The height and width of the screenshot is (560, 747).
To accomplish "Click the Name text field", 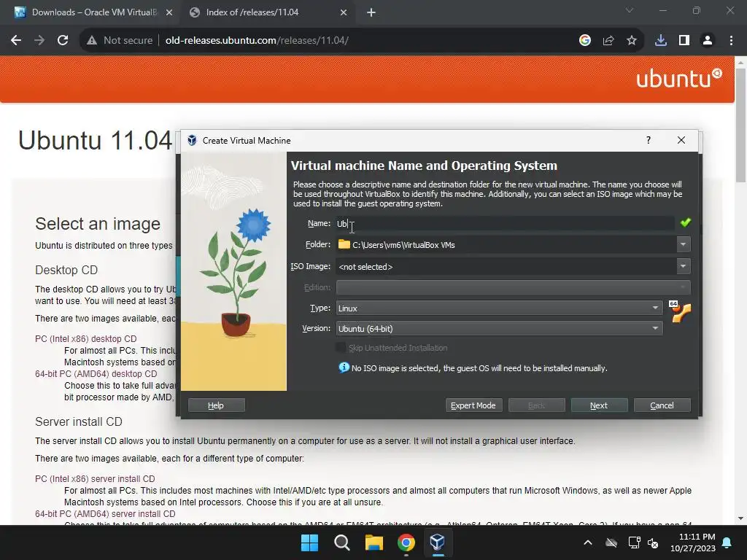I will (x=505, y=223).
